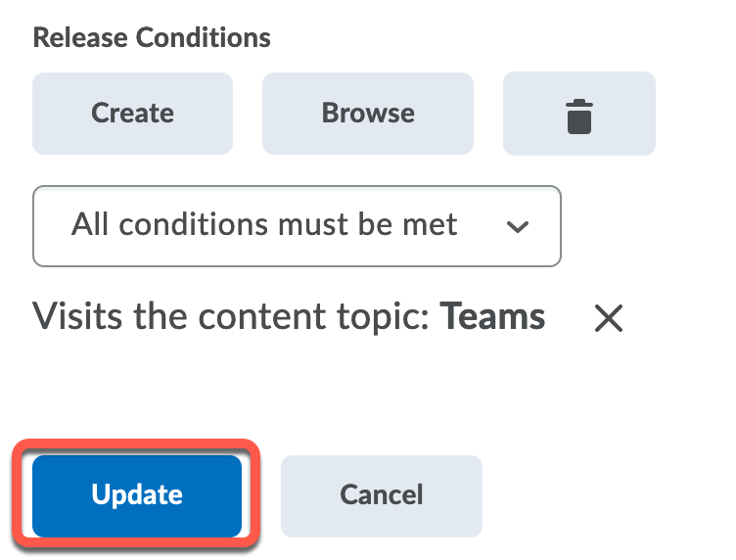The height and width of the screenshot is (560, 736).
Task: Discard changes using Cancel
Action: click(x=381, y=495)
